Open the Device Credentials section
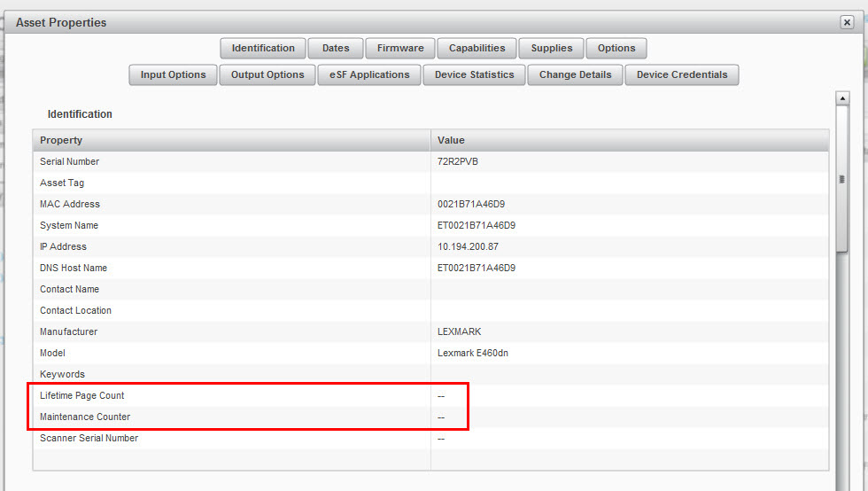 pos(682,74)
